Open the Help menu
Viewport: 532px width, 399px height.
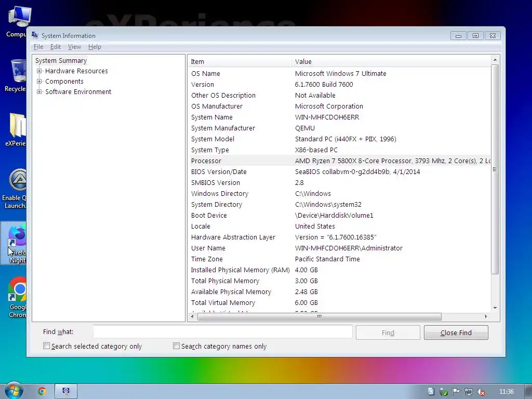point(95,47)
